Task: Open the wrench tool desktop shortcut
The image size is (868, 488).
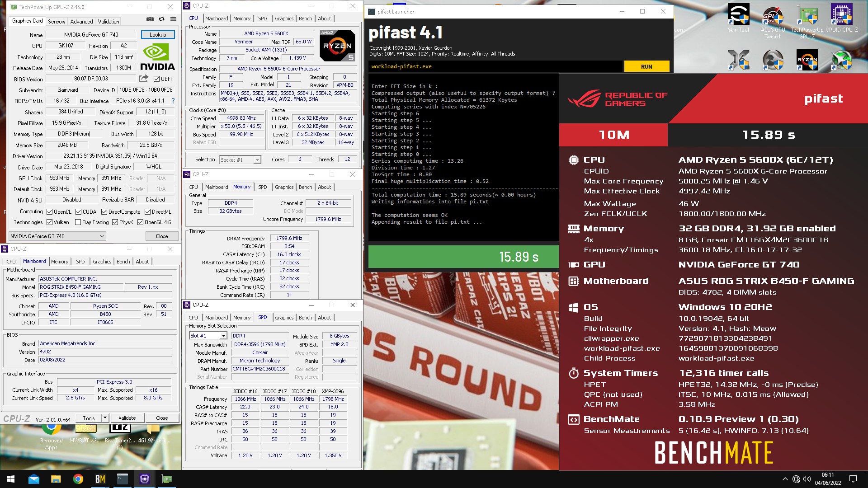Action: coord(773,60)
